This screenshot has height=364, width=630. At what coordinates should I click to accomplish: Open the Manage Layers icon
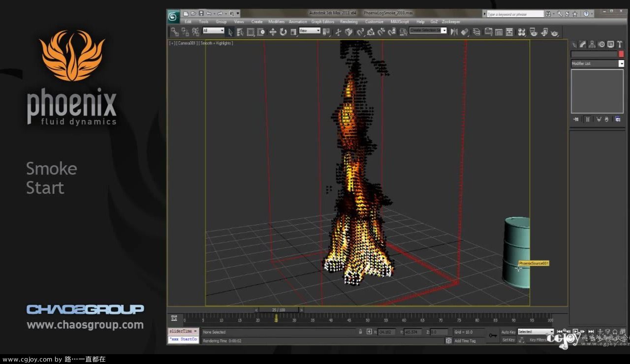[476, 32]
